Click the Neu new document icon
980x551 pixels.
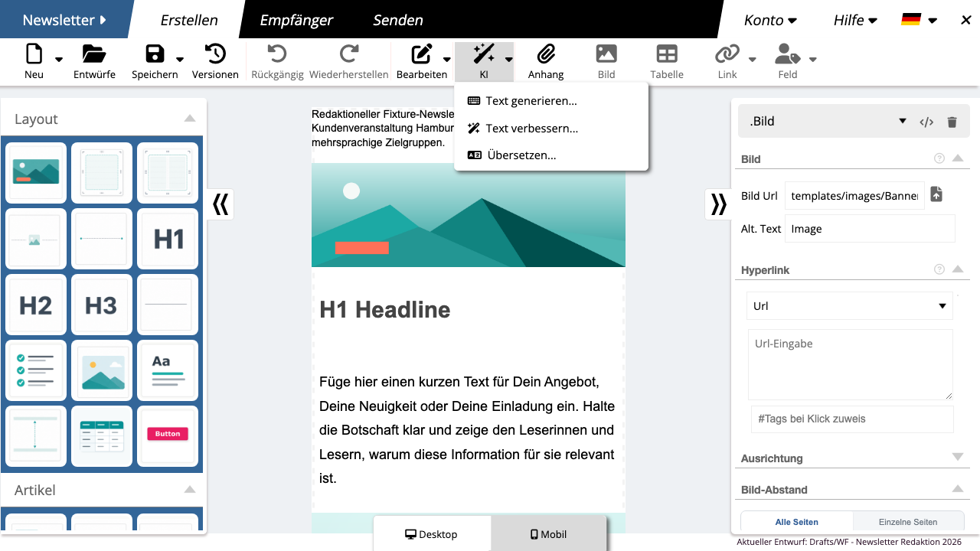34,54
